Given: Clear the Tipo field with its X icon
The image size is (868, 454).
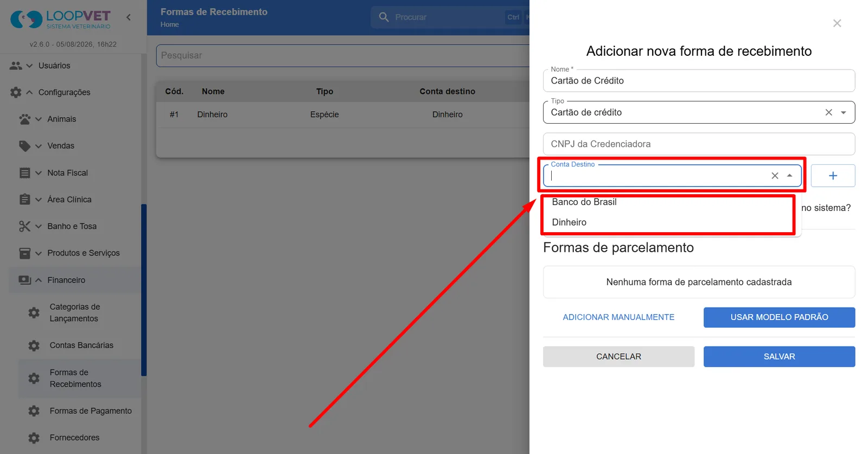Looking at the screenshot, I should [x=828, y=112].
